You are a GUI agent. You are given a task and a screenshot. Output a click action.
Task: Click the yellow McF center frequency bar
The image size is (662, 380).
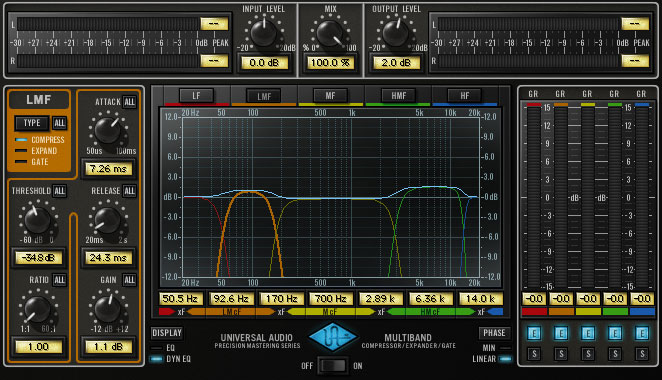[x=331, y=312]
